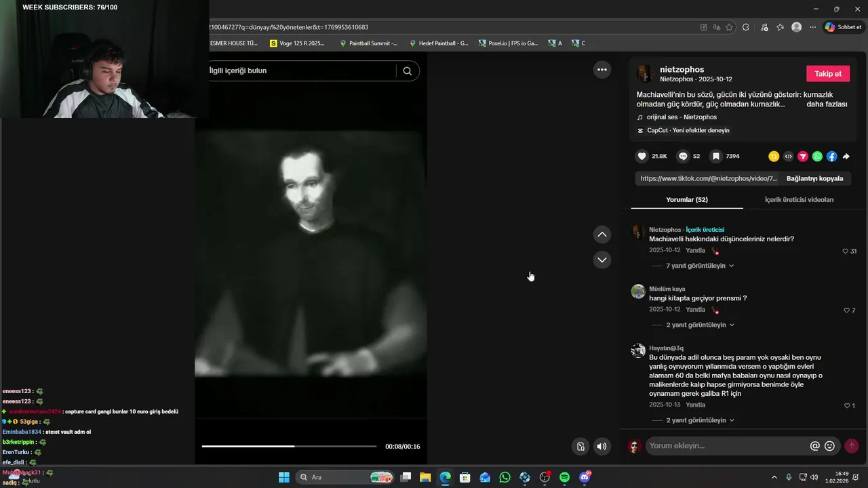Open browser settings and more menu
The width and height of the screenshot is (868, 488).
(x=812, y=27)
